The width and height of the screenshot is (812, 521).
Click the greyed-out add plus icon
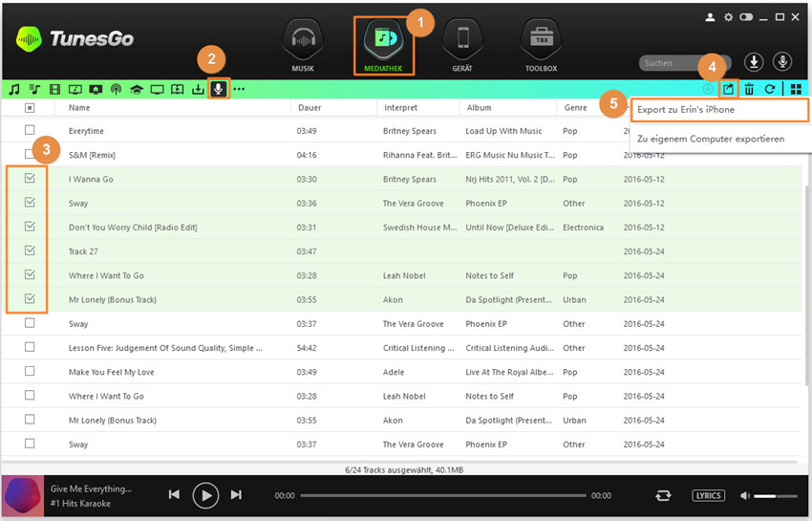tap(707, 89)
